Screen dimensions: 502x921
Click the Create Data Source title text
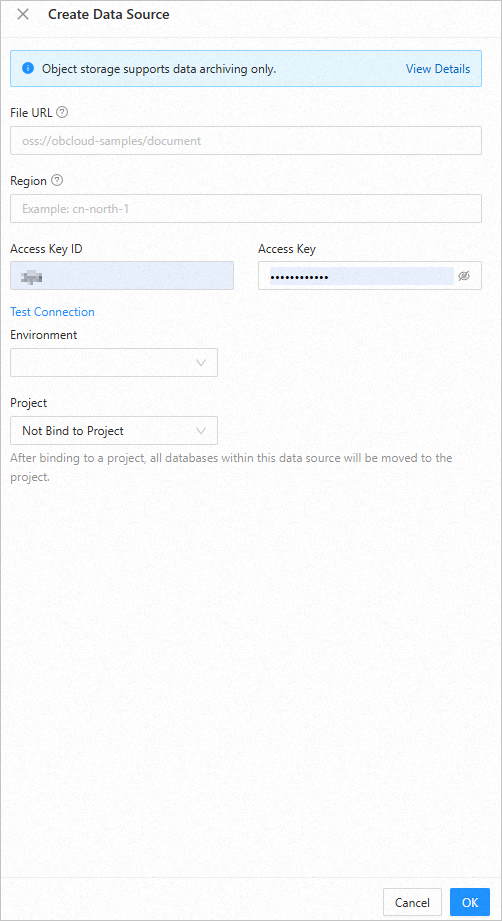click(x=109, y=15)
